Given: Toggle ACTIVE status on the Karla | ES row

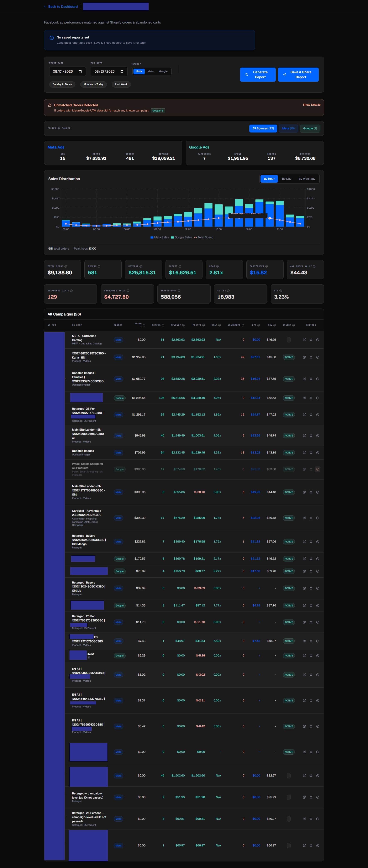Looking at the screenshot, I should [289, 357].
